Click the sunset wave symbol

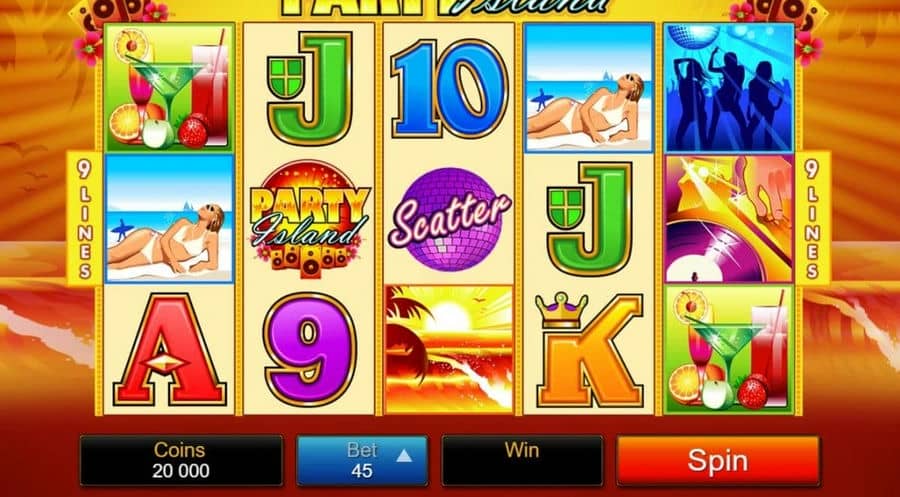449,349
